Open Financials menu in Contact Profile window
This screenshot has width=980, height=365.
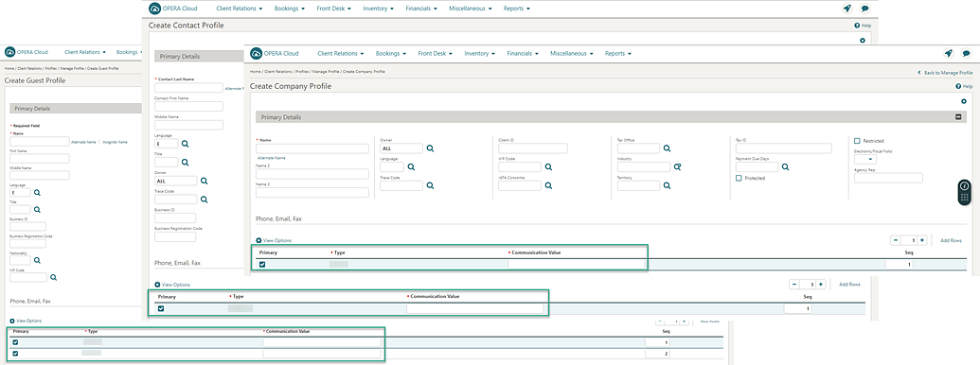[421, 9]
